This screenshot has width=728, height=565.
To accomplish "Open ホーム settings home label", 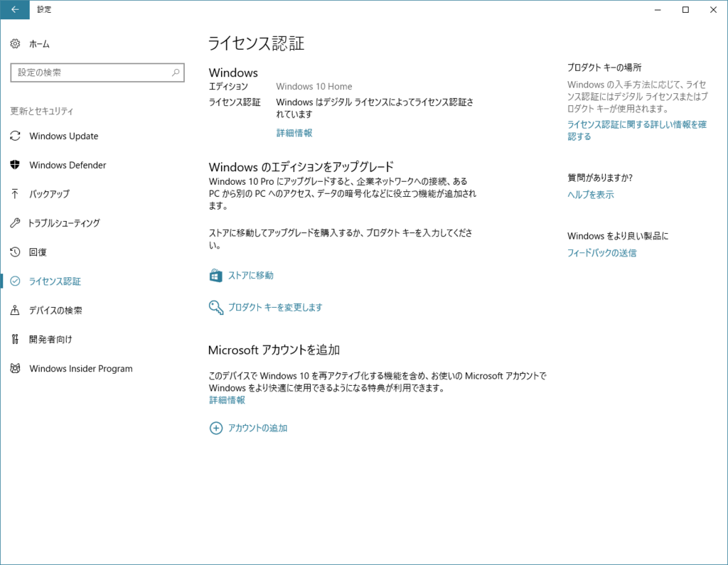I will (x=40, y=44).
